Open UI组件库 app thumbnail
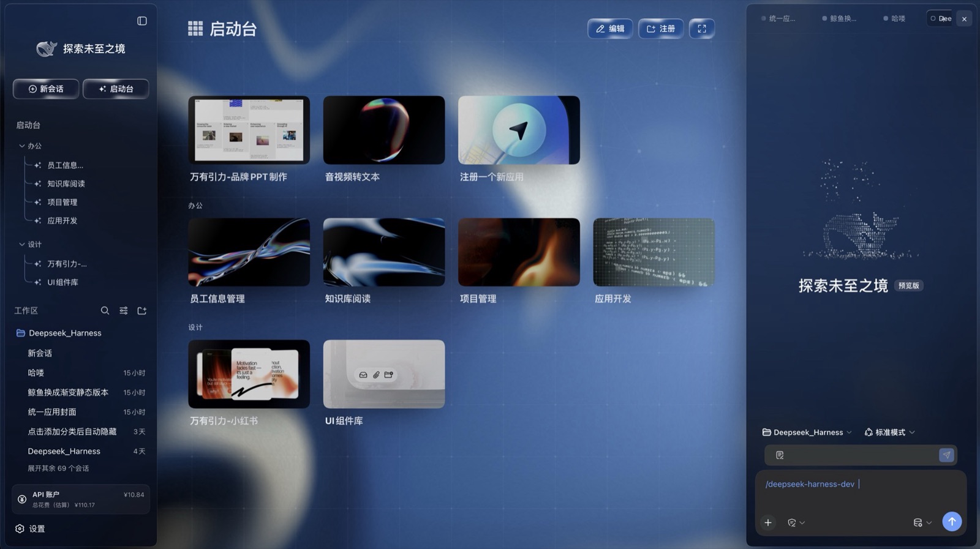Viewport: 980px width, 549px height. (384, 374)
